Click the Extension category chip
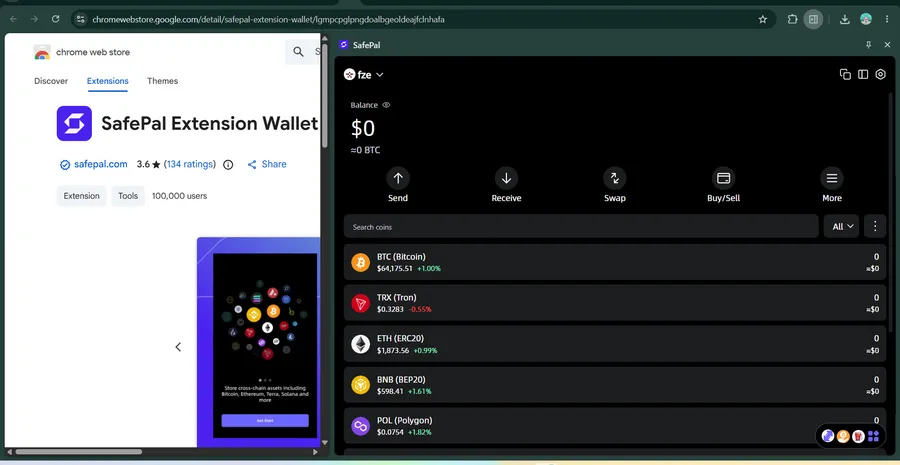Image resolution: width=900 pixels, height=465 pixels. (x=82, y=196)
